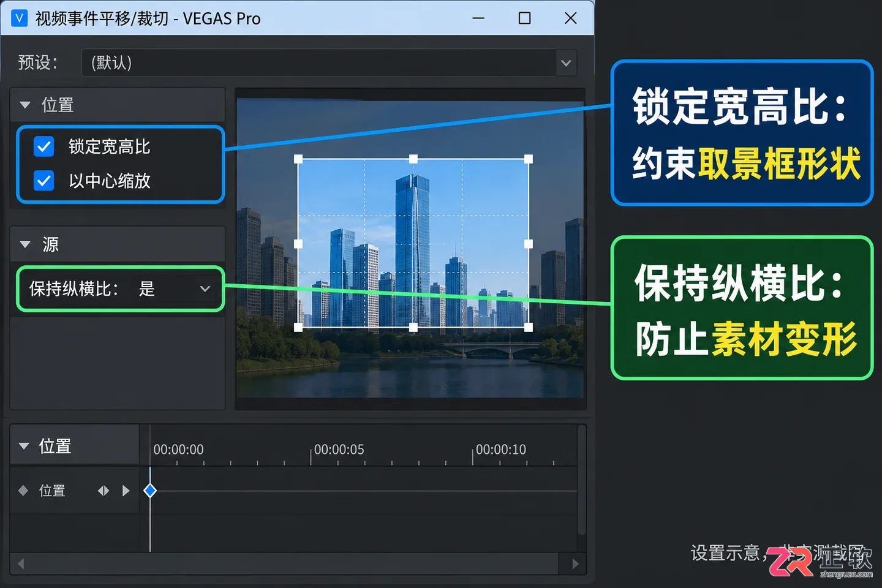This screenshot has width=882, height=588.
Task: Click the VEGAS Pro app icon in title bar
Action: 20,18
